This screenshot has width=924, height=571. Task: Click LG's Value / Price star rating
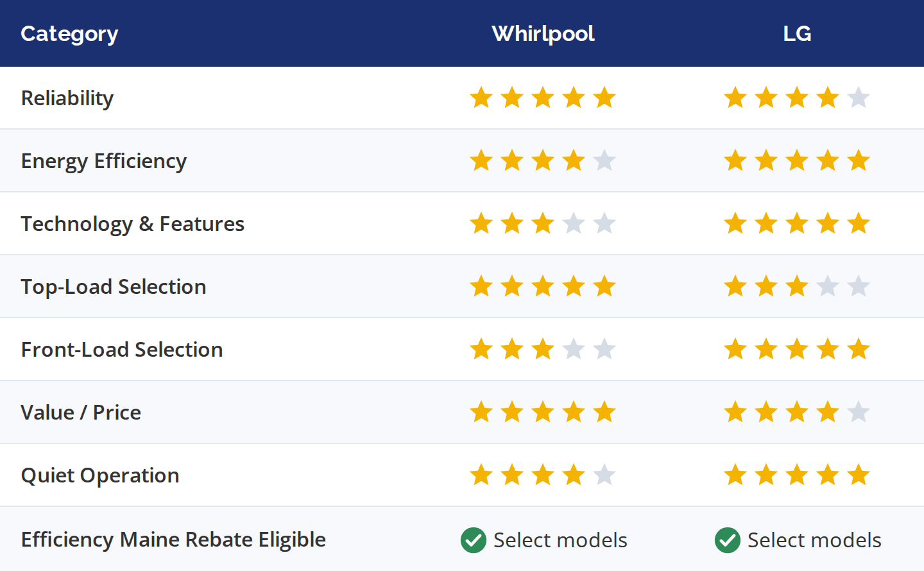pyautogui.click(x=797, y=413)
